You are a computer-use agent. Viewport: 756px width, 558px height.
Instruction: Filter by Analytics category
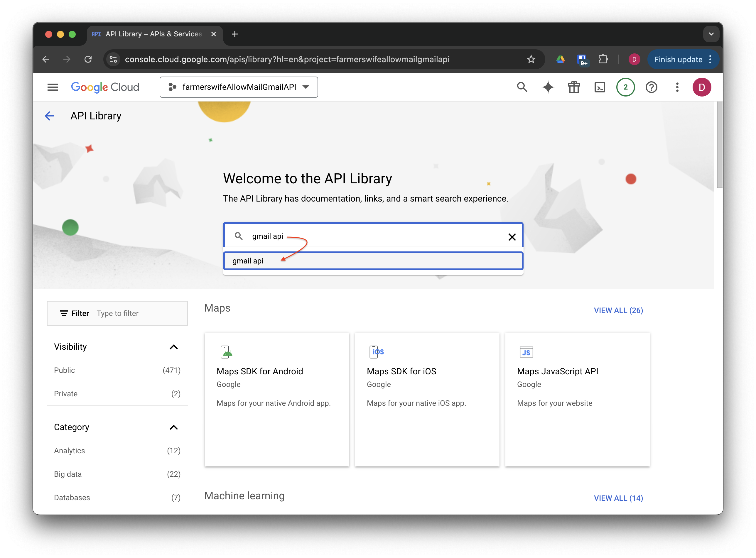pos(69,451)
